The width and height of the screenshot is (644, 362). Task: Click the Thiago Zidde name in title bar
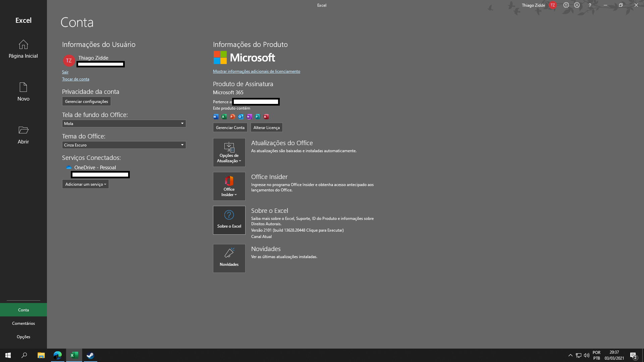(533, 5)
